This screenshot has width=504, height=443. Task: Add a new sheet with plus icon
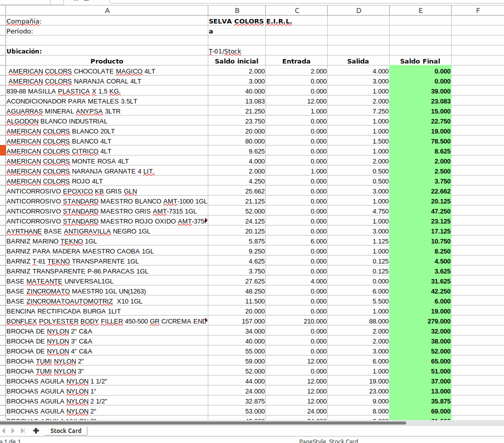pyautogui.click(x=36, y=430)
